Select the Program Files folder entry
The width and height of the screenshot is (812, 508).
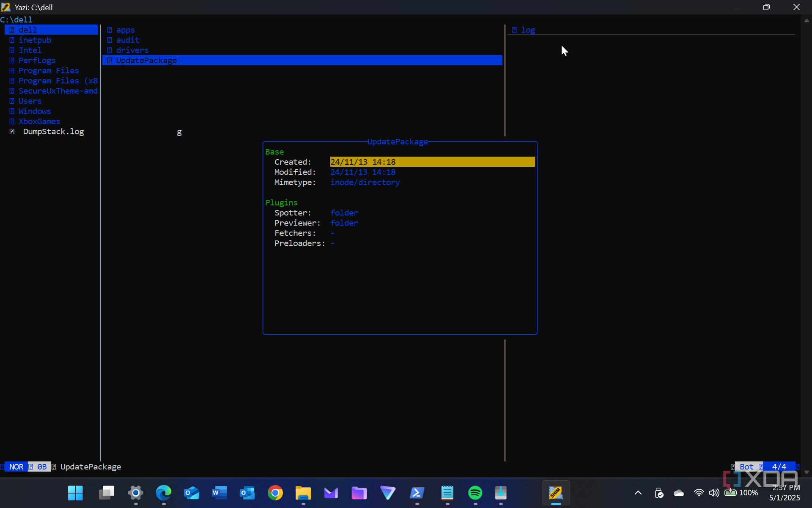[x=48, y=70]
